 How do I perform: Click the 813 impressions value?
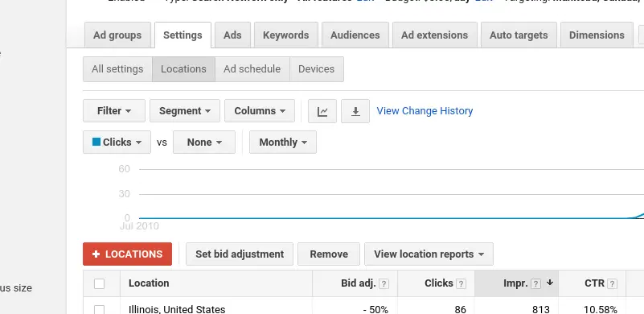point(540,309)
